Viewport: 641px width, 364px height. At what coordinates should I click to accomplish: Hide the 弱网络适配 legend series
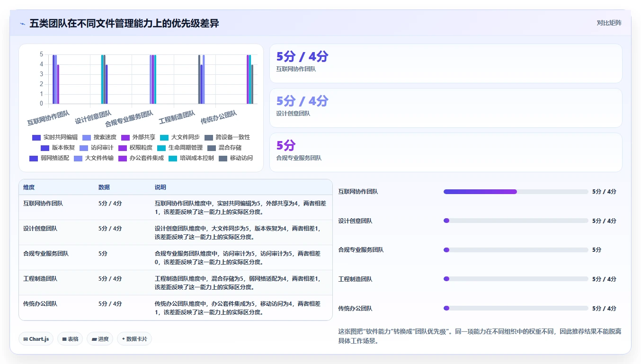pos(49,158)
